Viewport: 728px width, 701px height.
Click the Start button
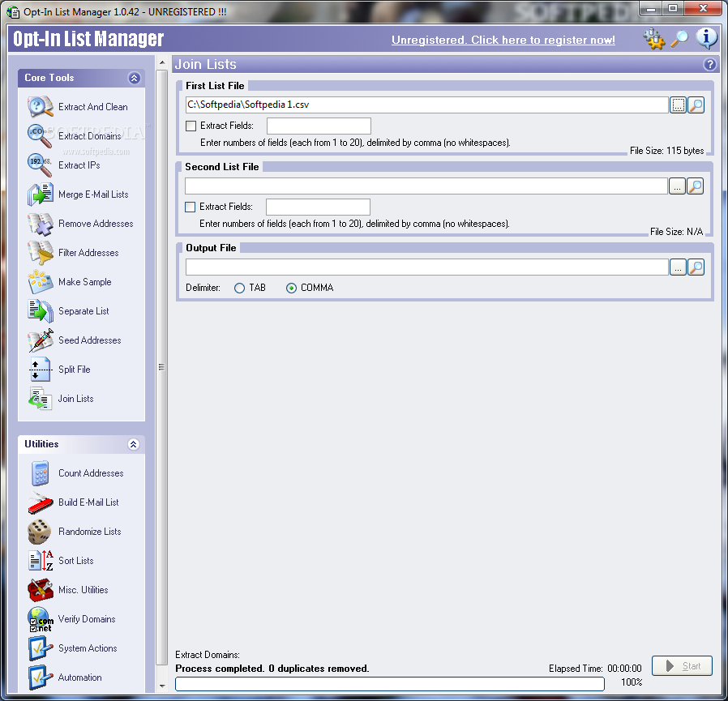point(682,665)
